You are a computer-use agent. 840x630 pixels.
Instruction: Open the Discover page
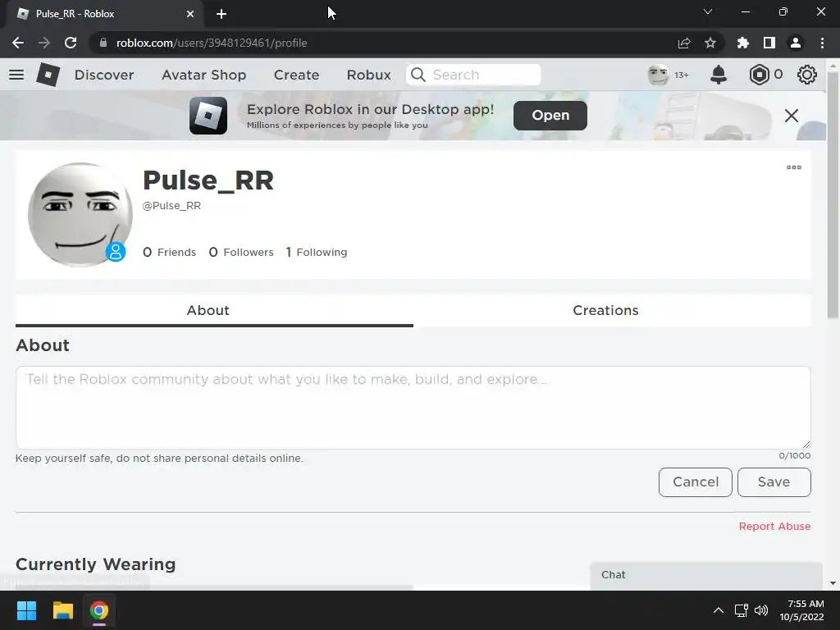point(104,75)
